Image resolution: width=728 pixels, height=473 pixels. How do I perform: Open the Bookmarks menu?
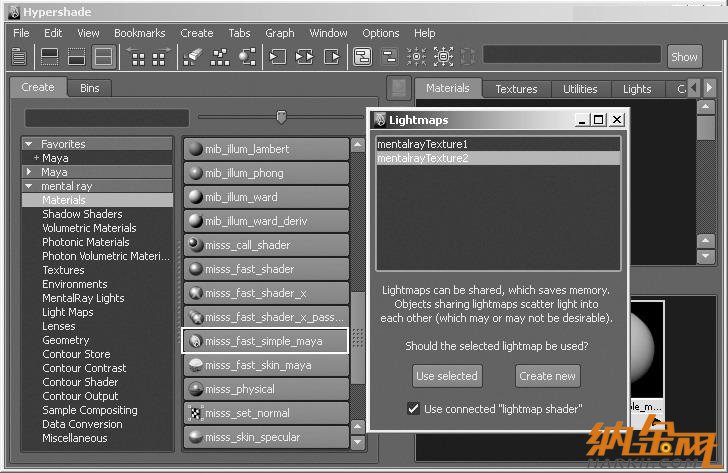pyautogui.click(x=139, y=33)
